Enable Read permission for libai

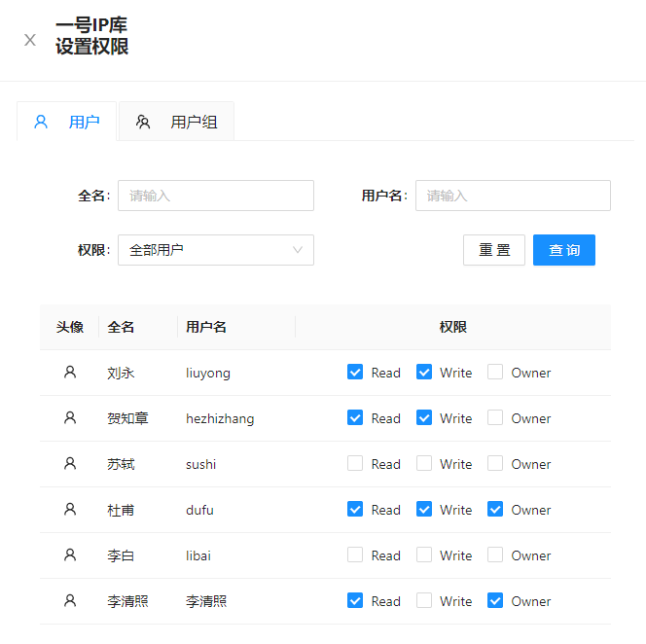click(x=355, y=555)
